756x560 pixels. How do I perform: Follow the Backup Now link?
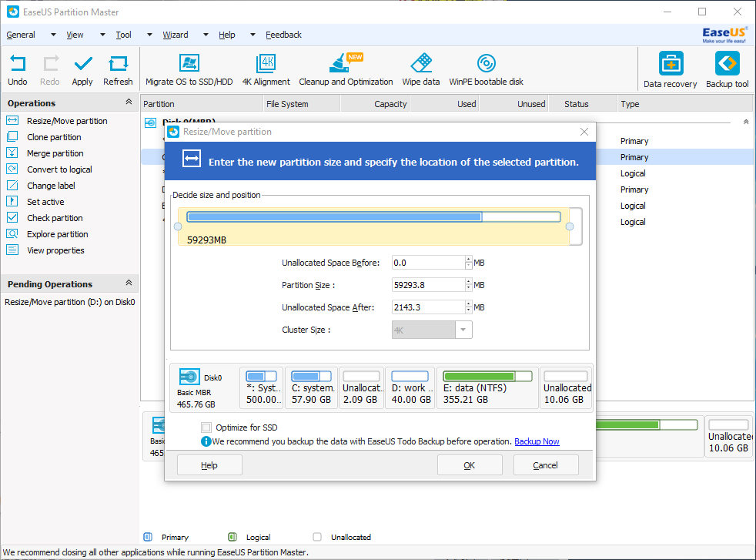pyautogui.click(x=537, y=441)
